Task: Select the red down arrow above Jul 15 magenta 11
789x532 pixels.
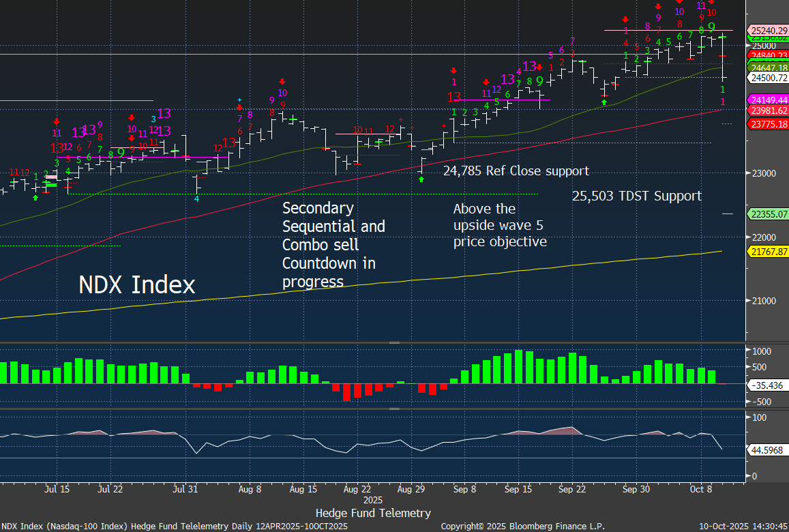Action: click(x=57, y=121)
